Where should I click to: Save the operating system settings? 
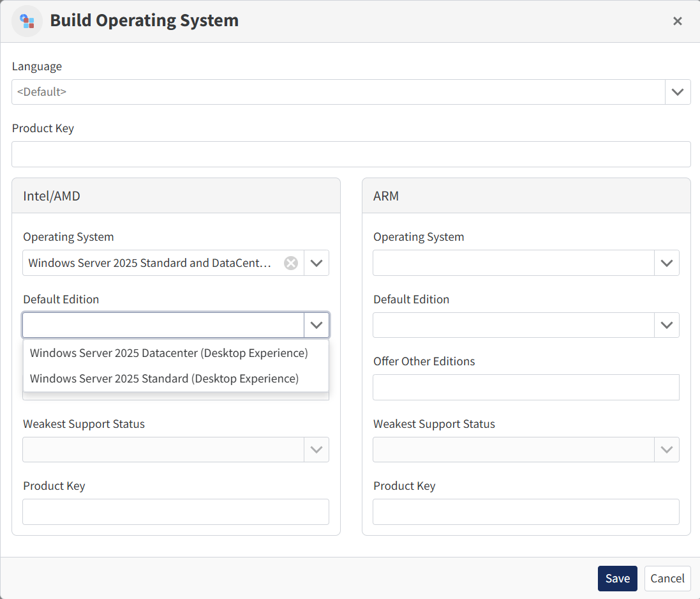click(x=617, y=579)
